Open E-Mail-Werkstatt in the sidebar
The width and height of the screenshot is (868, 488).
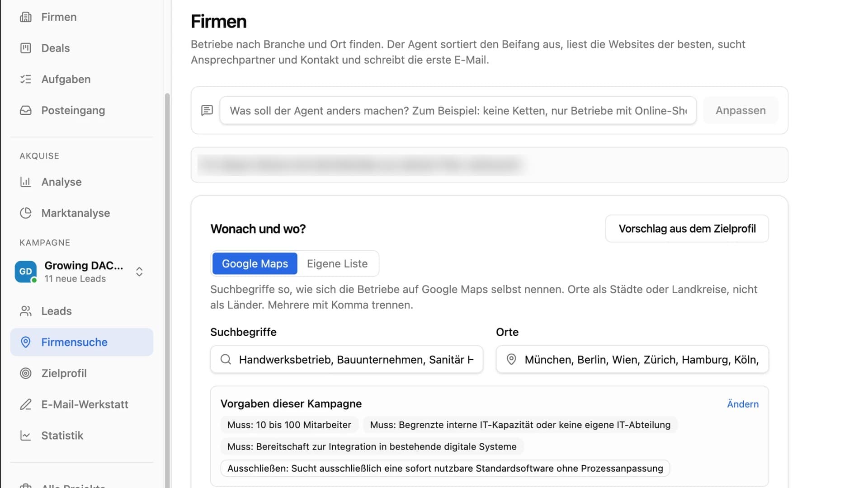click(82, 405)
